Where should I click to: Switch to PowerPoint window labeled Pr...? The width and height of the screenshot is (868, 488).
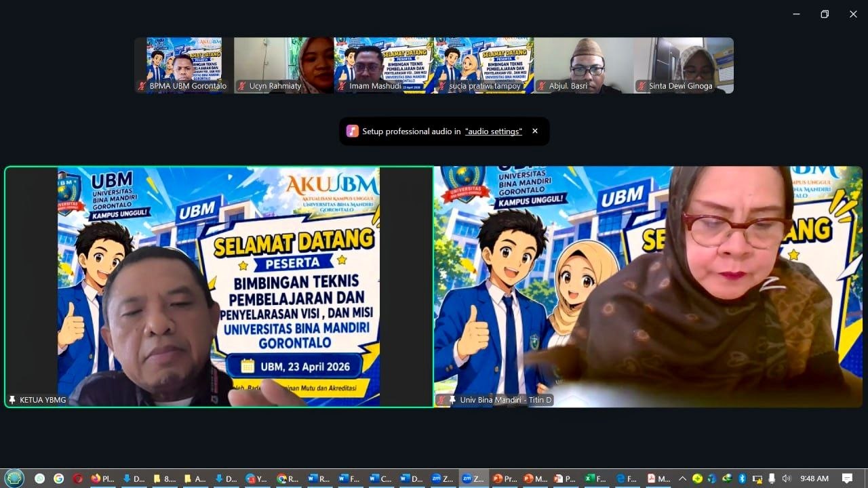[x=505, y=479]
